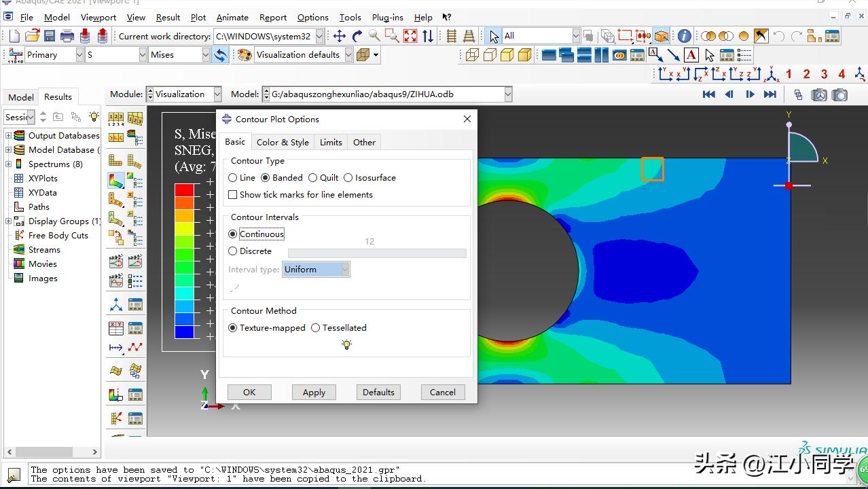The width and height of the screenshot is (868, 489).
Task: Click the Plot Contours on Deformed Shape icon
Action: (x=116, y=181)
